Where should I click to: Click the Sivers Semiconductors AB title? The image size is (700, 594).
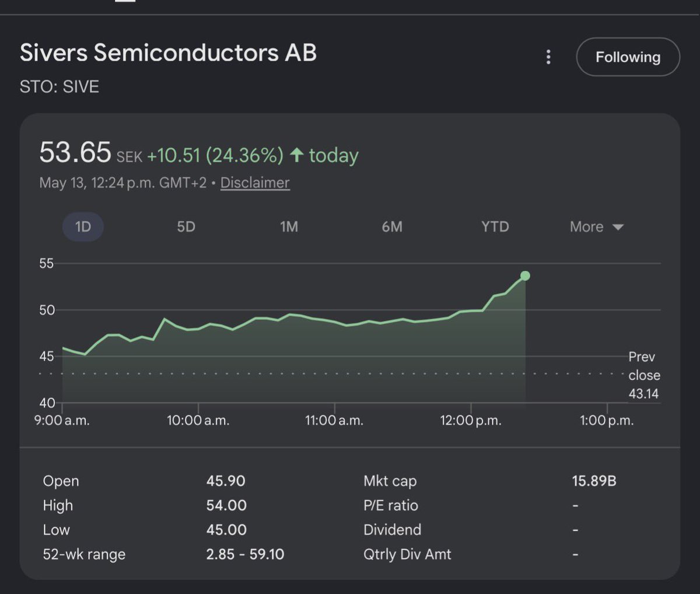point(168,53)
